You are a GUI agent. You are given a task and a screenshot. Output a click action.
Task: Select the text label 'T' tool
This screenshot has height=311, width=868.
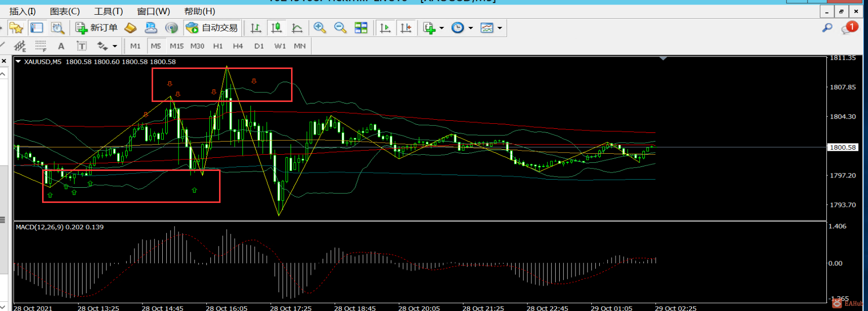(82, 46)
